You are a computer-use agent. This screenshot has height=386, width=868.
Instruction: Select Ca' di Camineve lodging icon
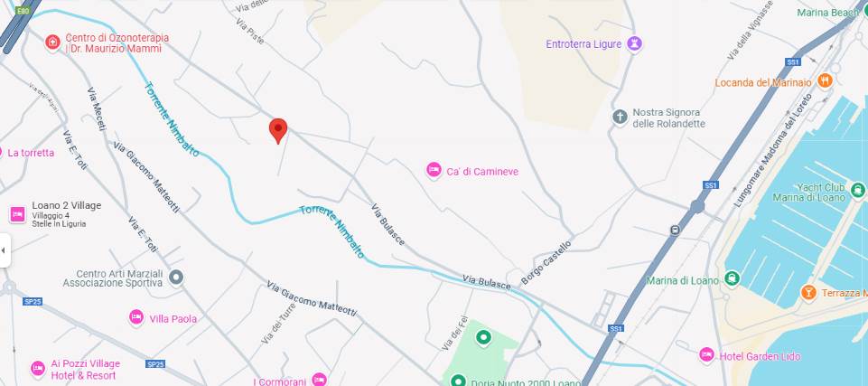pos(434,171)
